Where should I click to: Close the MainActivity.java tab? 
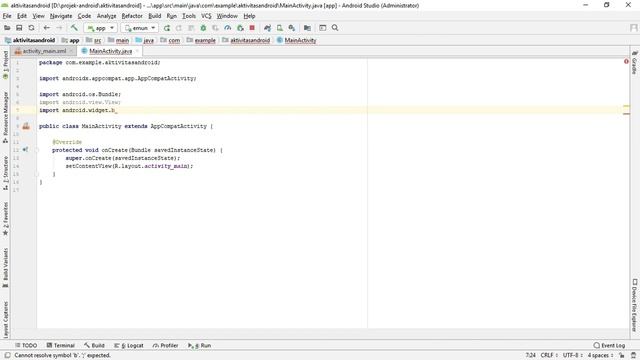click(x=137, y=51)
